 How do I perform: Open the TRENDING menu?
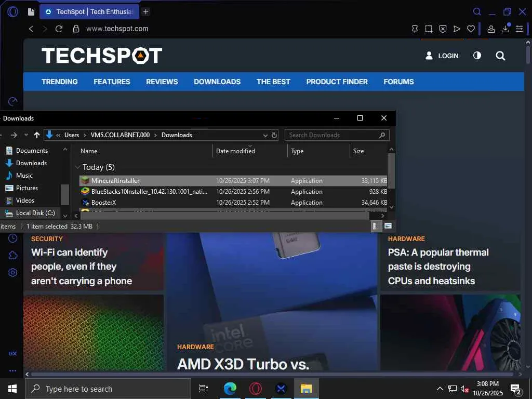click(59, 82)
